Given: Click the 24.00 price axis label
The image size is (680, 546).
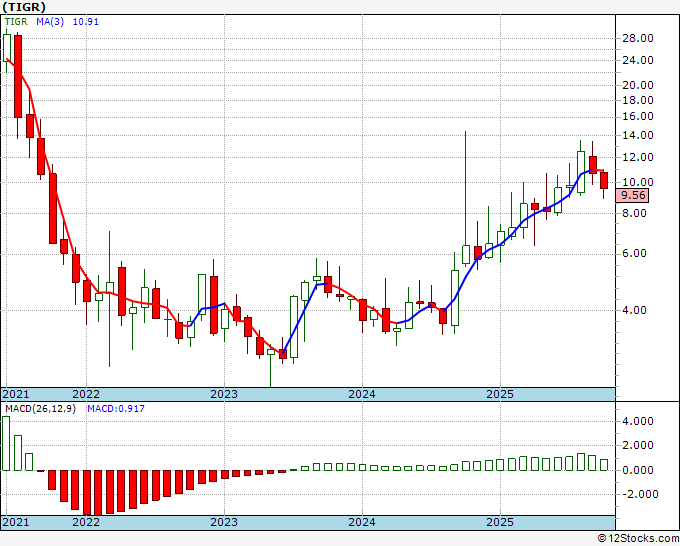Looking at the screenshot, I should 638,60.
